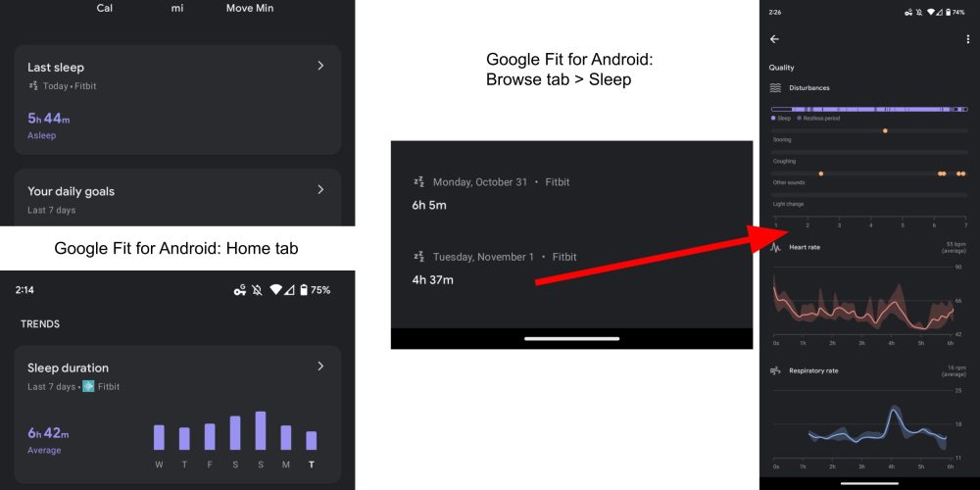
Task: Expand the Your daily goals chevron
Action: coord(319,190)
